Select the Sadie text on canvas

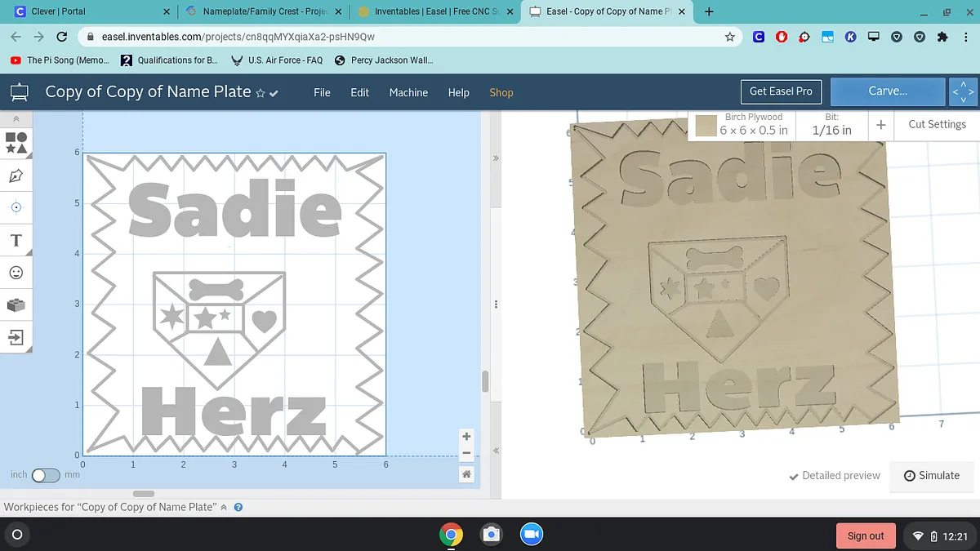point(235,210)
